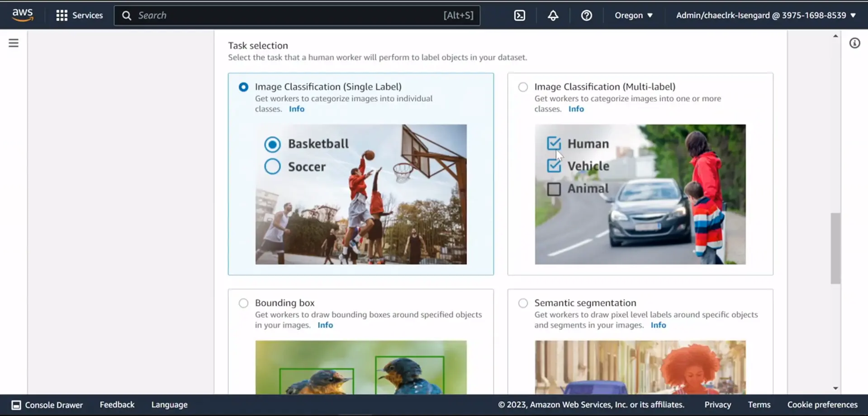Open the Console Drawer
The image size is (868, 416).
coord(47,405)
